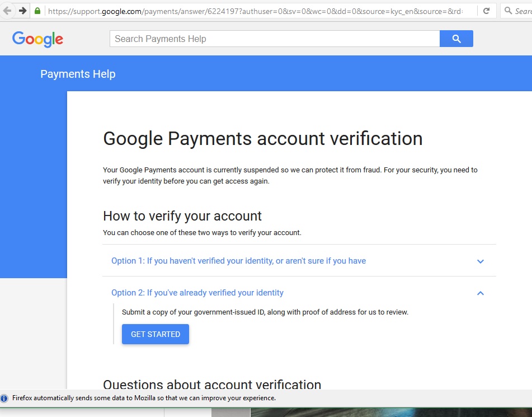Image resolution: width=532 pixels, height=417 pixels.
Task: Click the green padlock site identity icon
Action: point(37,11)
